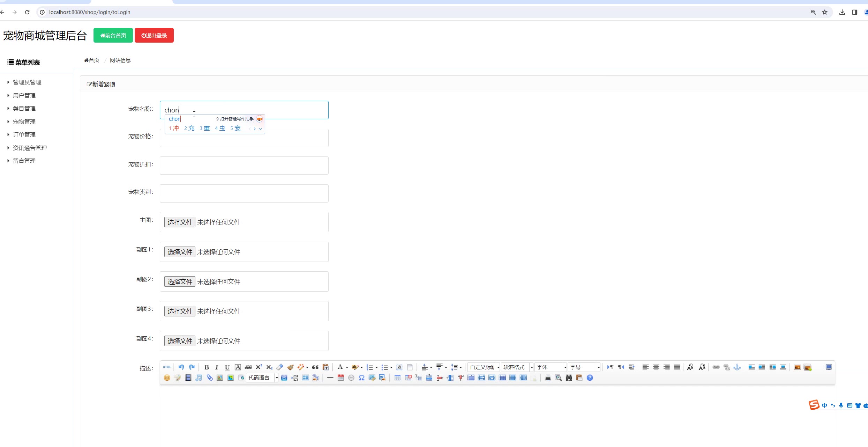Insert a special character with Omega icon
Image resolution: width=868 pixels, height=447 pixels.
point(362,378)
